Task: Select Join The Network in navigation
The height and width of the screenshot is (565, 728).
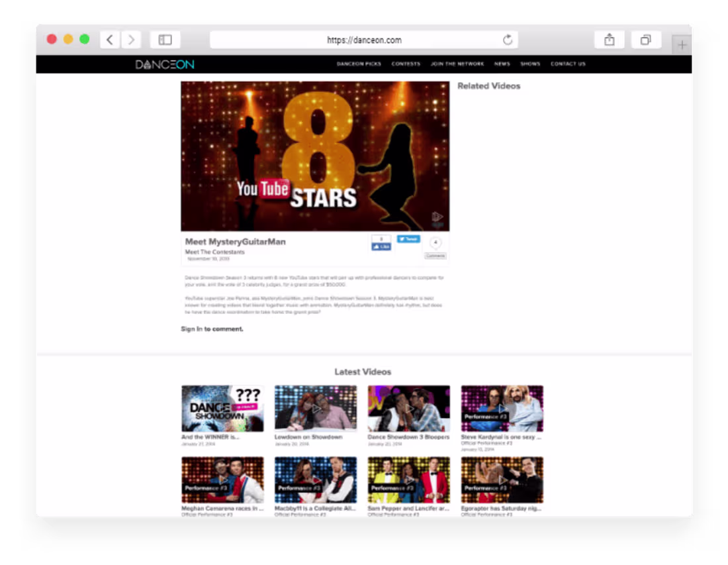Action: (457, 64)
